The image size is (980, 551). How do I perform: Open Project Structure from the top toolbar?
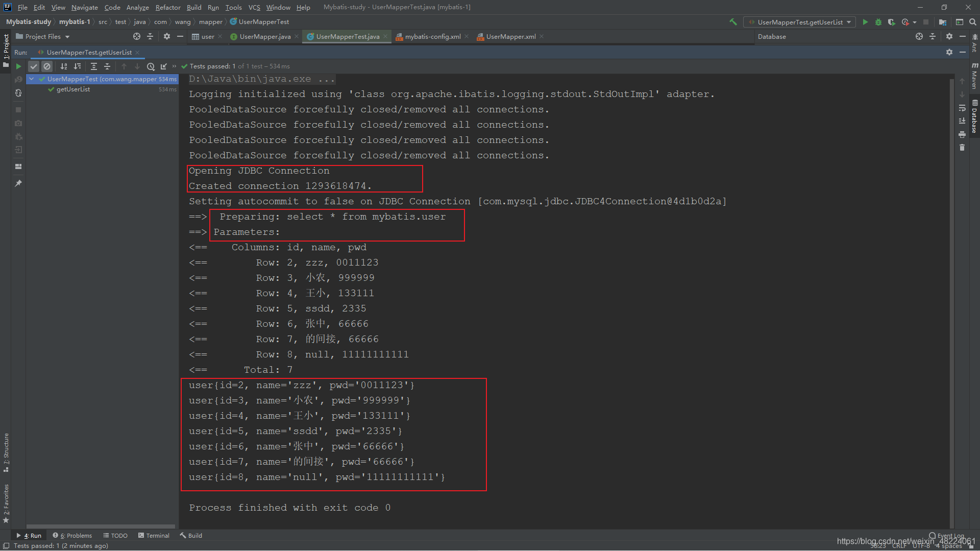coord(942,22)
